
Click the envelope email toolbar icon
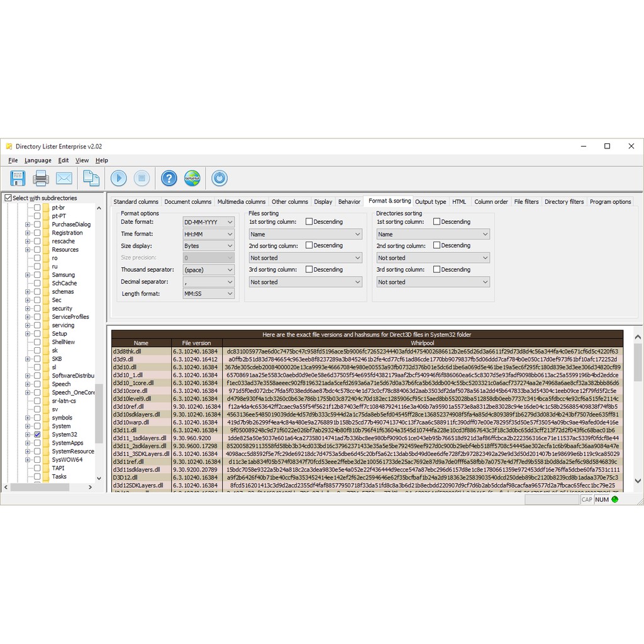click(64, 178)
